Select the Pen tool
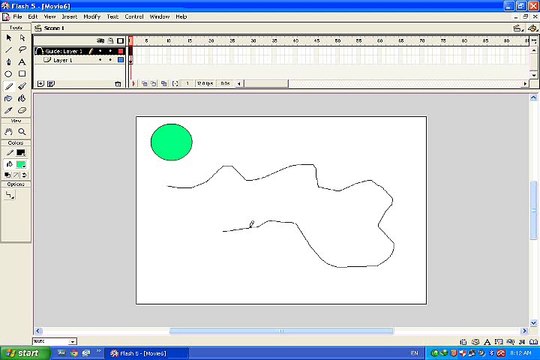Image resolution: width=540 pixels, height=360 pixels. tap(9, 62)
